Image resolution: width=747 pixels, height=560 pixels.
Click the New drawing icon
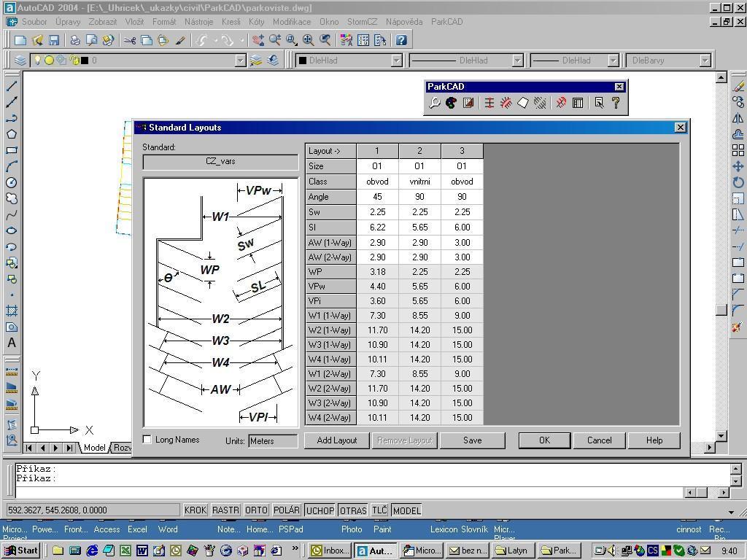coord(20,41)
